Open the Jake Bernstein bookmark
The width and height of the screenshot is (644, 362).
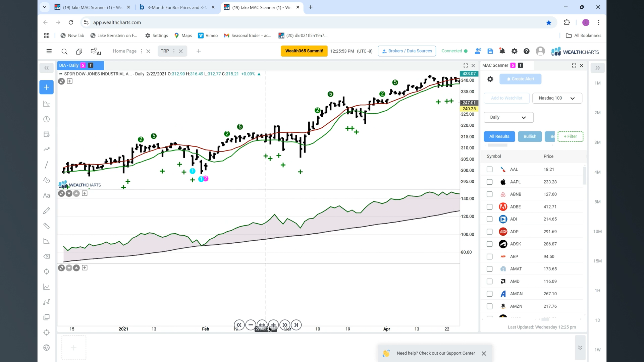coord(114,36)
